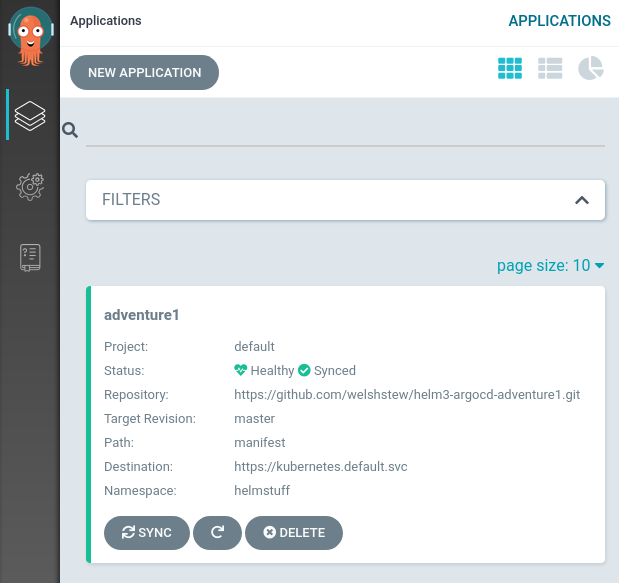
Task: Open the Applications layers icon in sidebar
Action: pos(30,116)
